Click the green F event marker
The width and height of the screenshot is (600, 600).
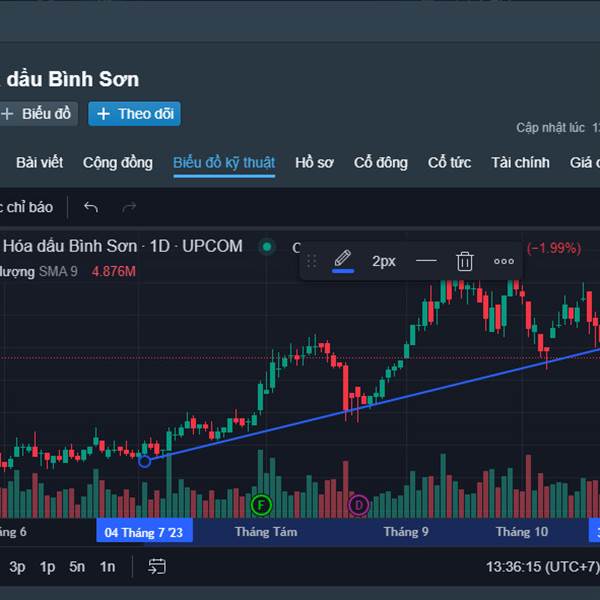(261, 505)
